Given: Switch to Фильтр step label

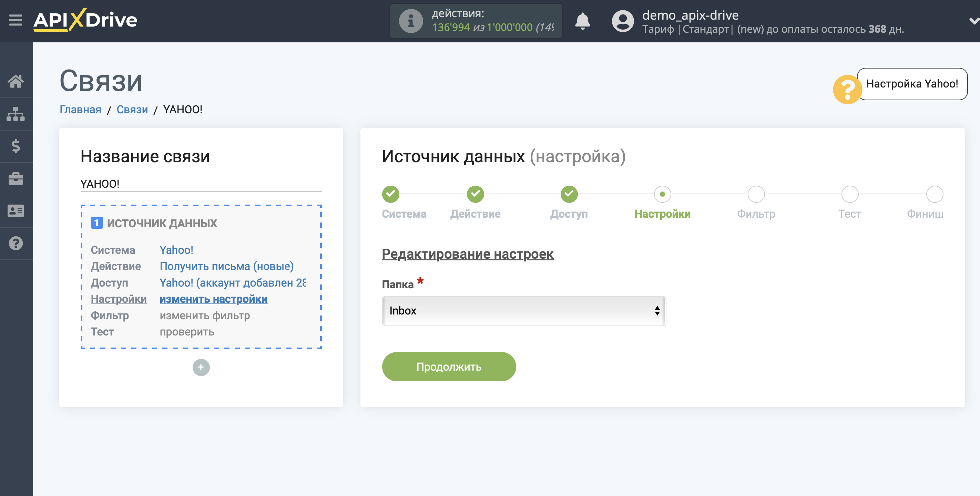Looking at the screenshot, I should tap(756, 214).
